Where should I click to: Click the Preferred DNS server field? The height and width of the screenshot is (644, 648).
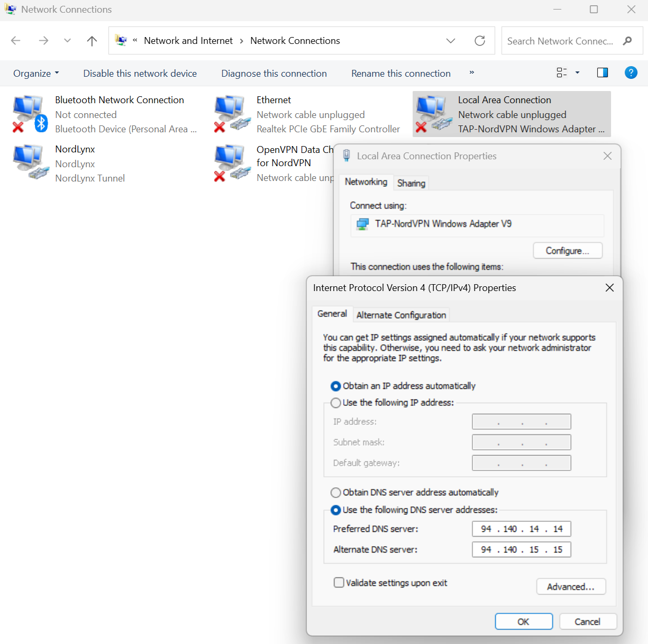coord(521,529)
